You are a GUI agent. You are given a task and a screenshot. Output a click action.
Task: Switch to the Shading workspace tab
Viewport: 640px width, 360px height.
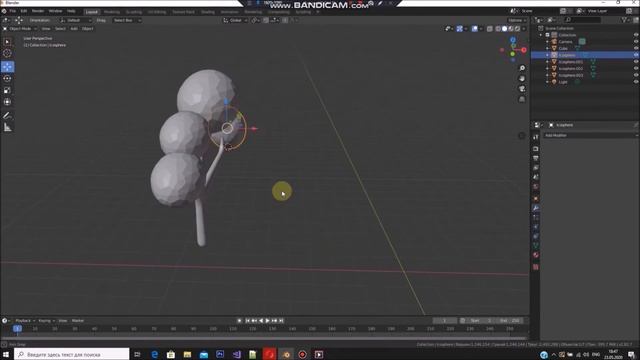pos(208,12)
